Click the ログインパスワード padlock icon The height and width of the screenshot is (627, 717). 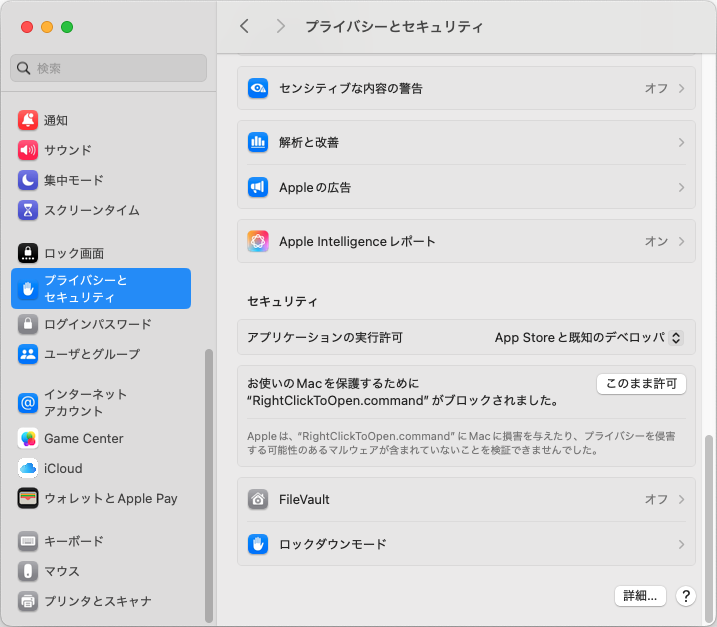[28, 324]
